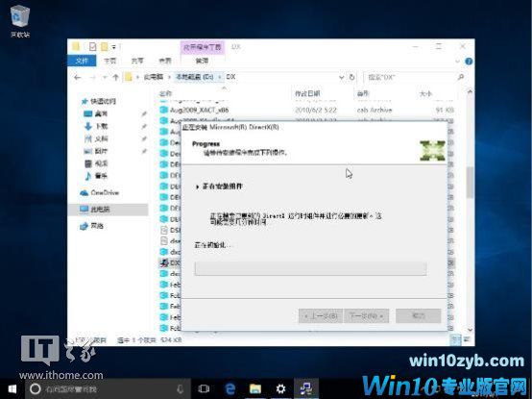Sort by the 修改日期 column header
This screenshot has height=399, width=532.
[x=307, y=93]
